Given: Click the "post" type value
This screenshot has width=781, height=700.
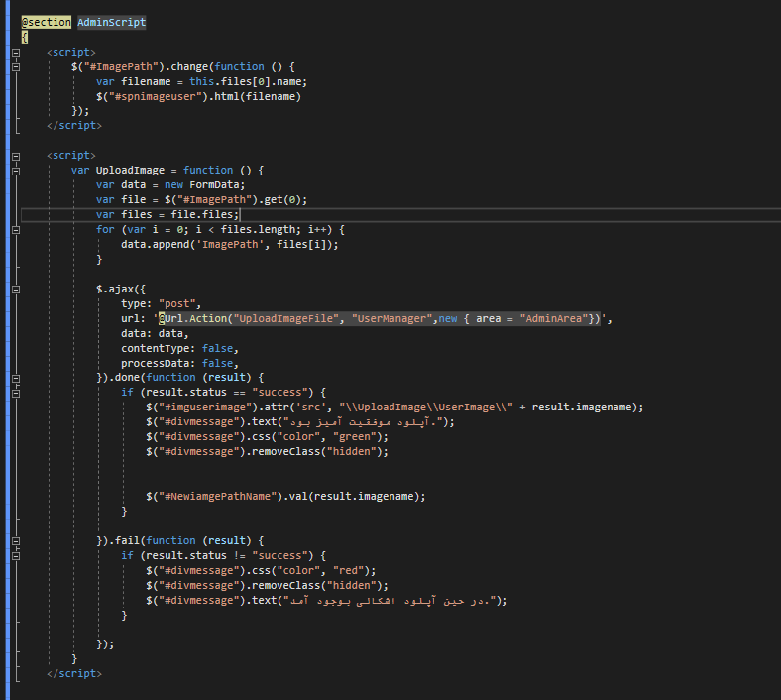Looking at the screenshot, I should coord(176,304).
